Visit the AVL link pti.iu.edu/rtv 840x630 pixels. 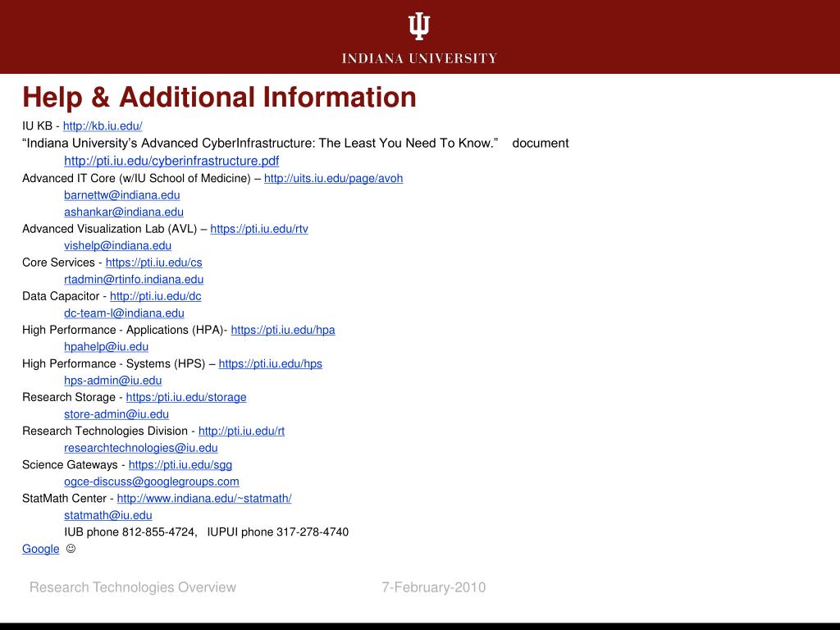pyautogui.click(x=258, y=229)
